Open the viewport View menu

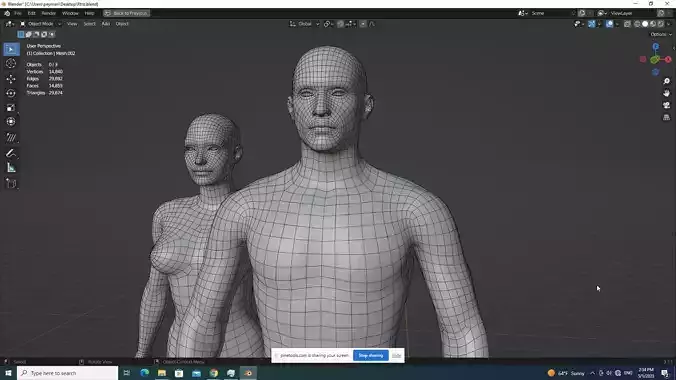click(72, 24)
